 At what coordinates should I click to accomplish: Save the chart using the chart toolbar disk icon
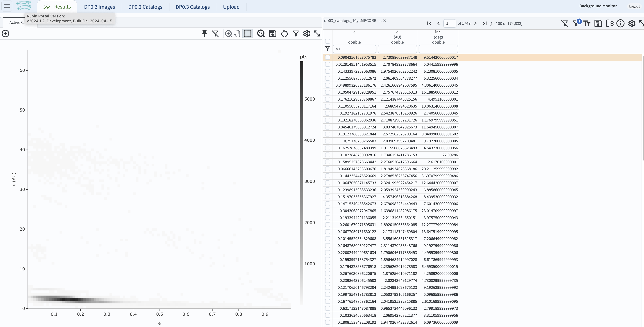[272, 33]
